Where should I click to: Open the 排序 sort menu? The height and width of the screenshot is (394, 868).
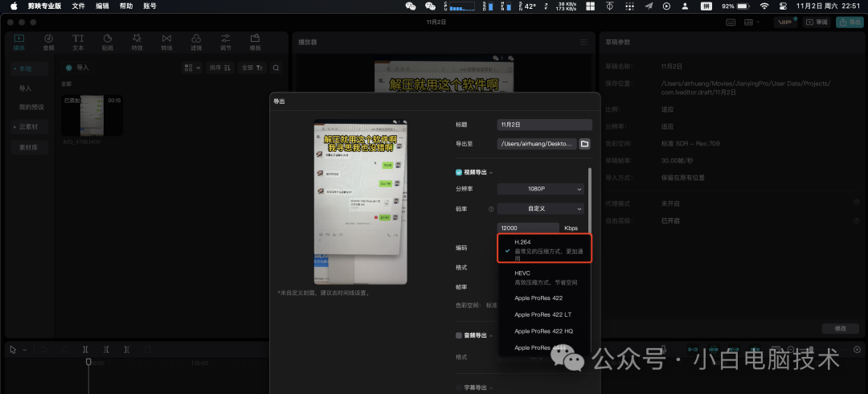point(219,68)
